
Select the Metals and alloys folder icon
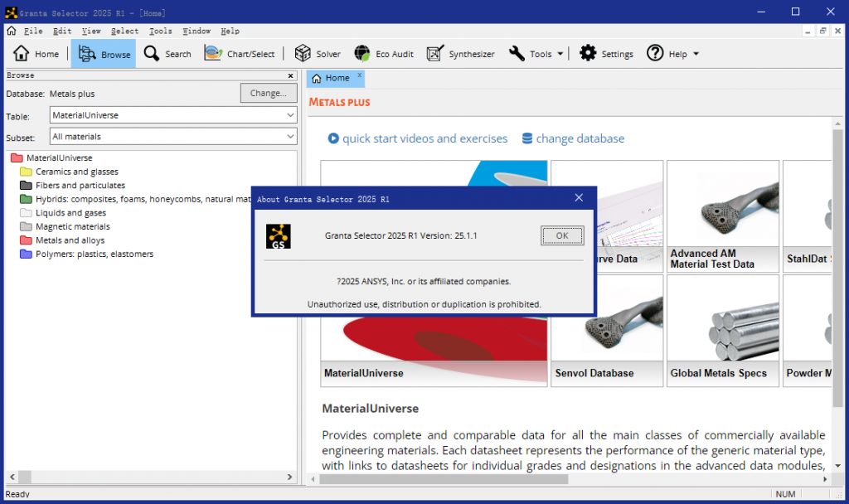[x=26, y=240]
